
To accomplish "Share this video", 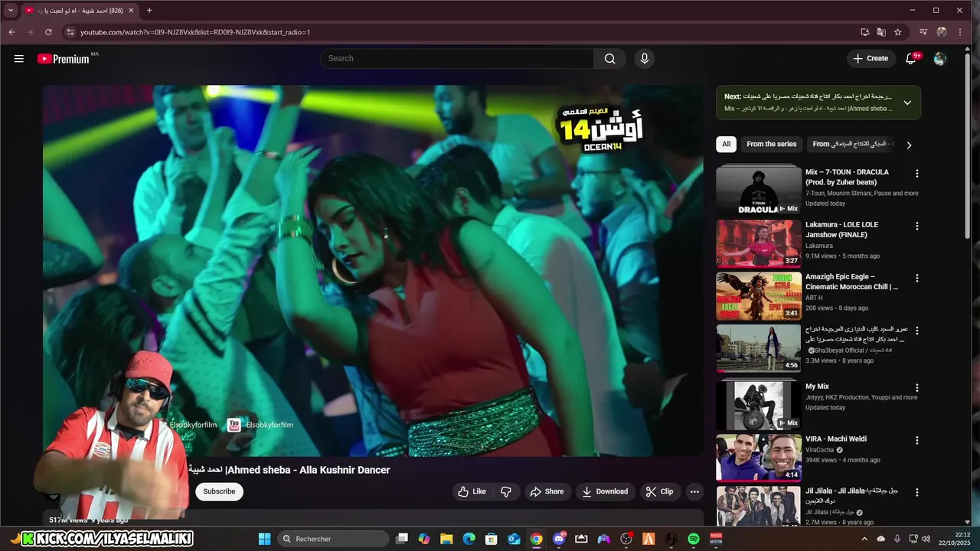I will click(x=547, y=491).
